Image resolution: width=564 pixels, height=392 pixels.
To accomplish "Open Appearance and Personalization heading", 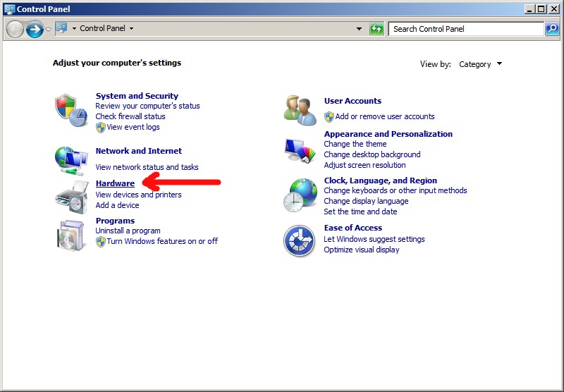I will (388, 134).
